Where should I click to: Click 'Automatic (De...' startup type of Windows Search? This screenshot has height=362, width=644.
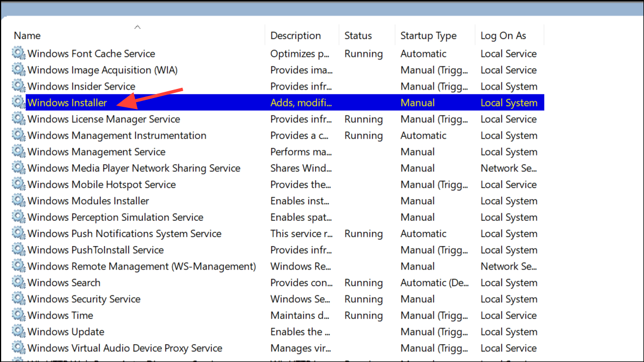(434, 283)
